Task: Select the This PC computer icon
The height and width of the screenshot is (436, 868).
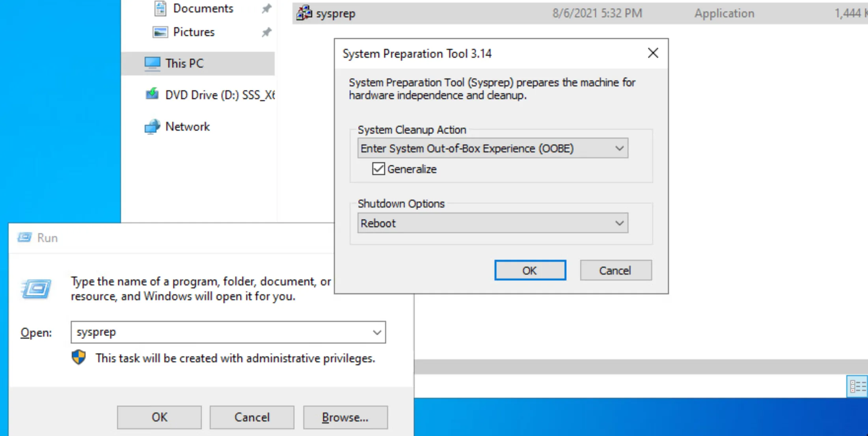Action: (152, 63)
